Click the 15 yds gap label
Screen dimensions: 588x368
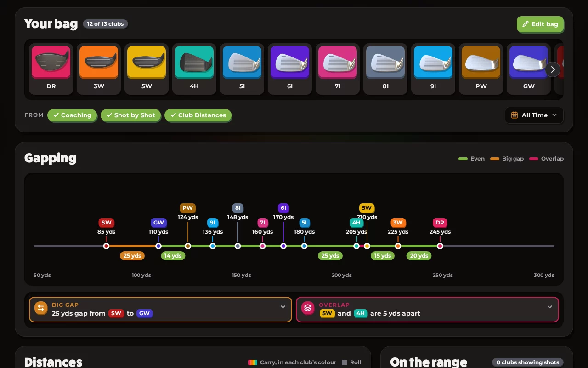click(383, 256)
